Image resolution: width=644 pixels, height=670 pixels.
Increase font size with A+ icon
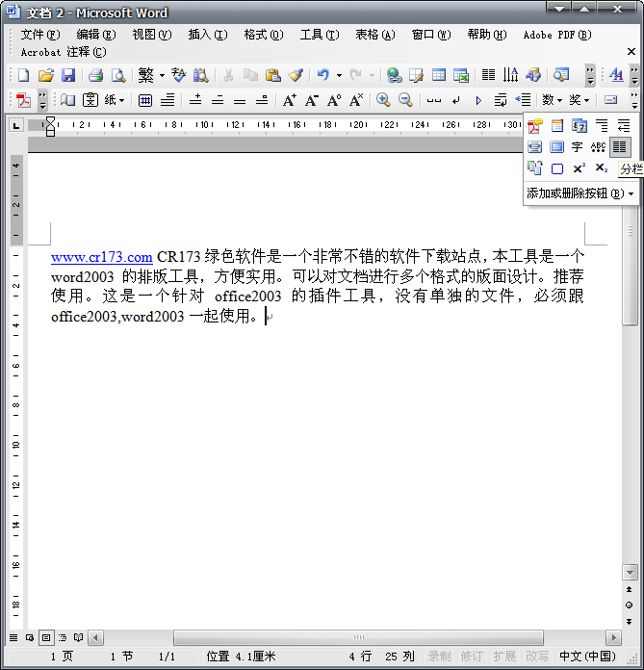pyautogui.click(x=290, y=100)
